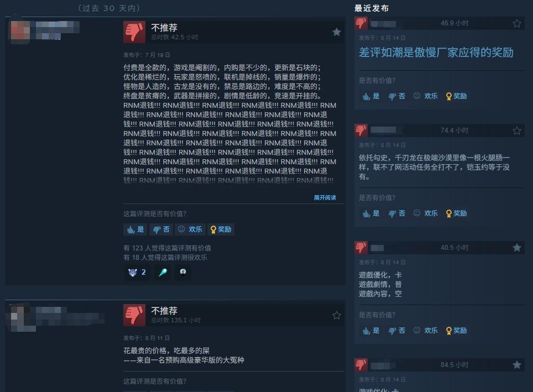Viewport: 533px width, 392px height.
Task: Click the star on the 46.9 hour review
Action: point(516,23)
